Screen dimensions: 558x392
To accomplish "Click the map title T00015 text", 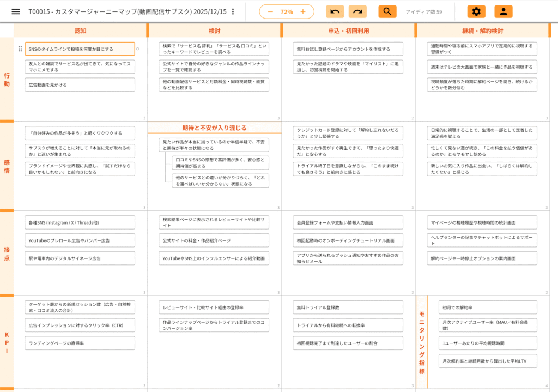I will (127, 11).
